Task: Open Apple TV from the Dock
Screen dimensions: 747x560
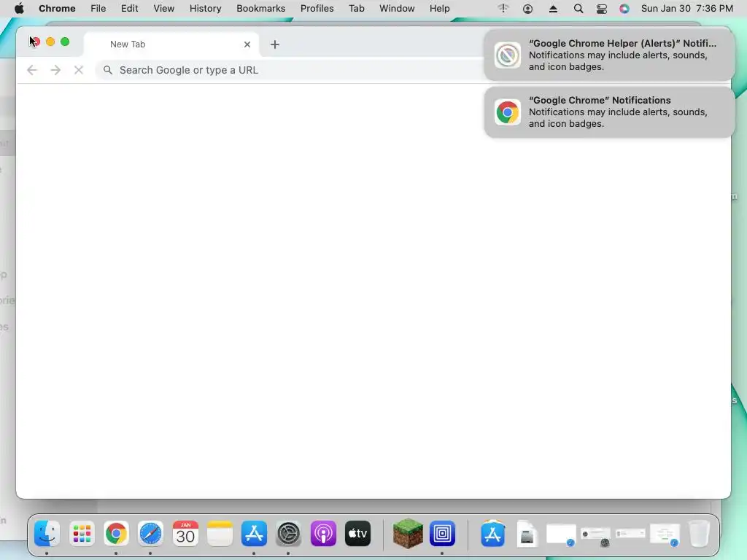Action: coord(357,533)
